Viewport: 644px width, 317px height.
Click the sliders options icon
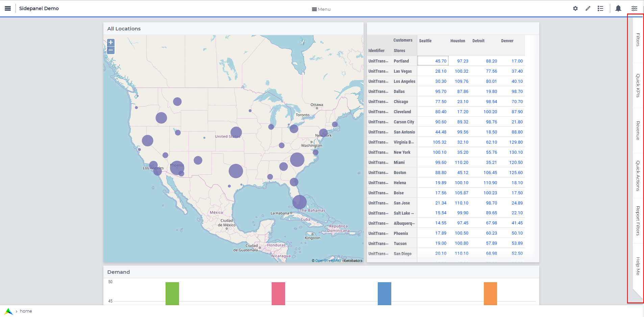coord(634,8)
